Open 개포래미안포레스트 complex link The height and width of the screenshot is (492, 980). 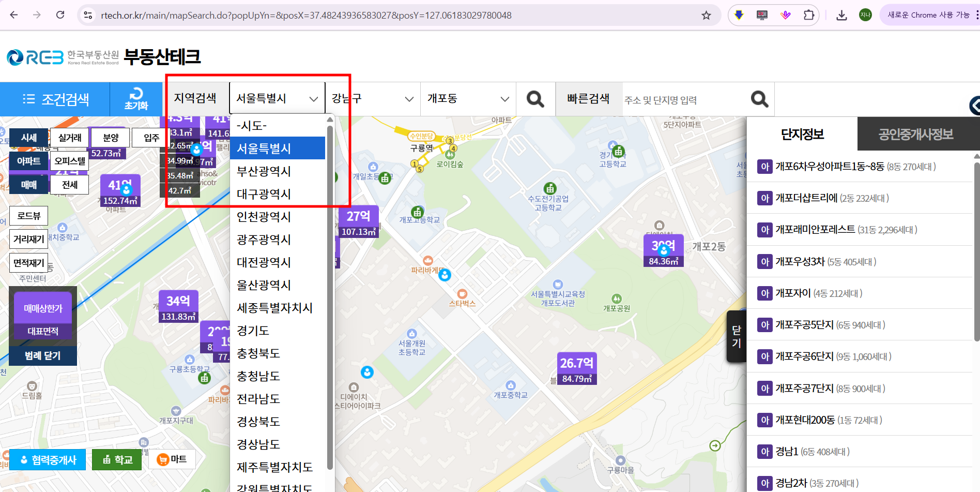(816, 229)
